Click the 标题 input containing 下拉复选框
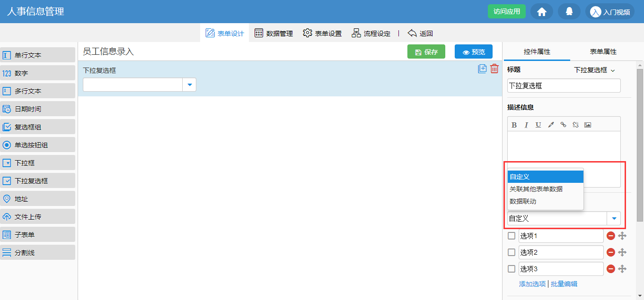The width and height of the screenshot is (644, 300). (564, 86)
